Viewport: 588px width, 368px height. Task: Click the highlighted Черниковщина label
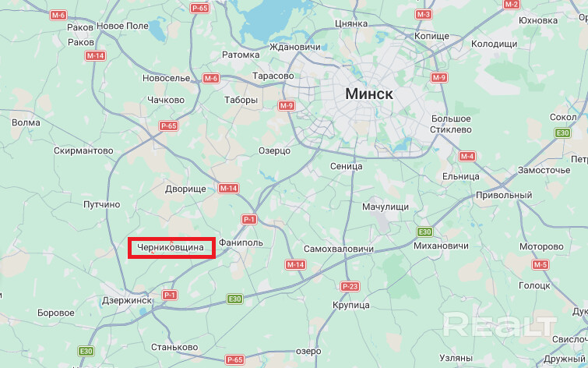[171, 247]
